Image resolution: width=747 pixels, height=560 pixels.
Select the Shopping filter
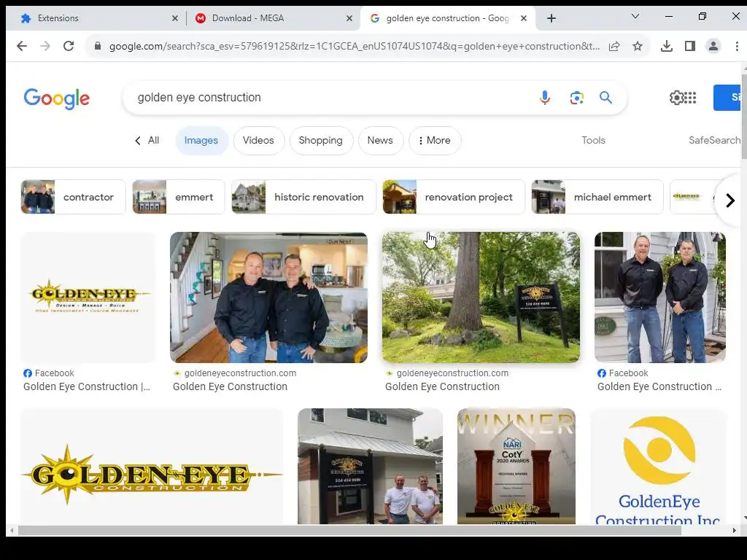click(321, 141)
